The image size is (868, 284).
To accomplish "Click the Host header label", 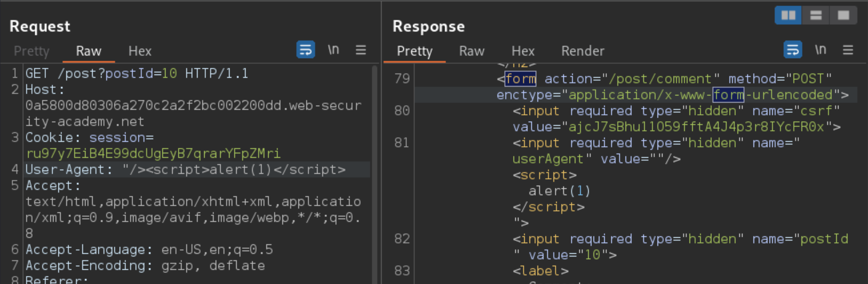I will [45, 90].
